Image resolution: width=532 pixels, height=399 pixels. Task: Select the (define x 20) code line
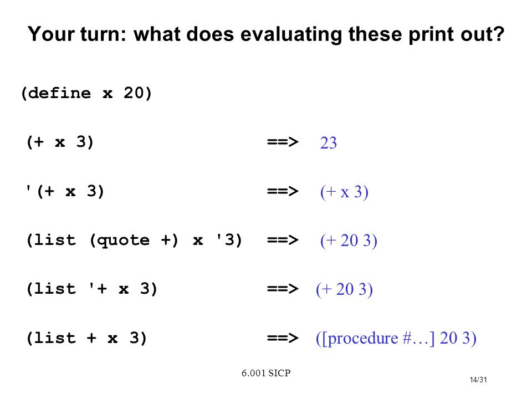pos(86,93)
